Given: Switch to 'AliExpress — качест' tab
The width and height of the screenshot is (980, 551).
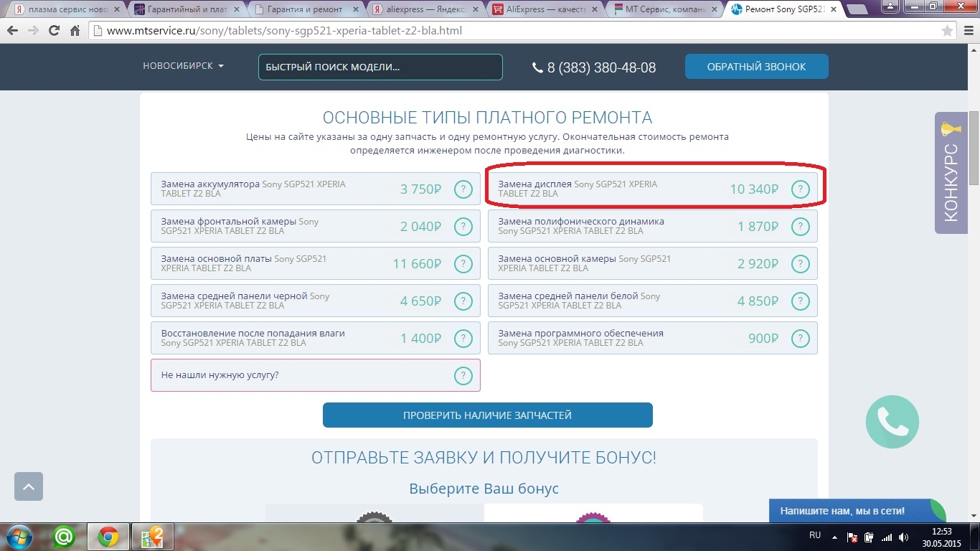Looking at the screenshot, I should tap(547, 10).
